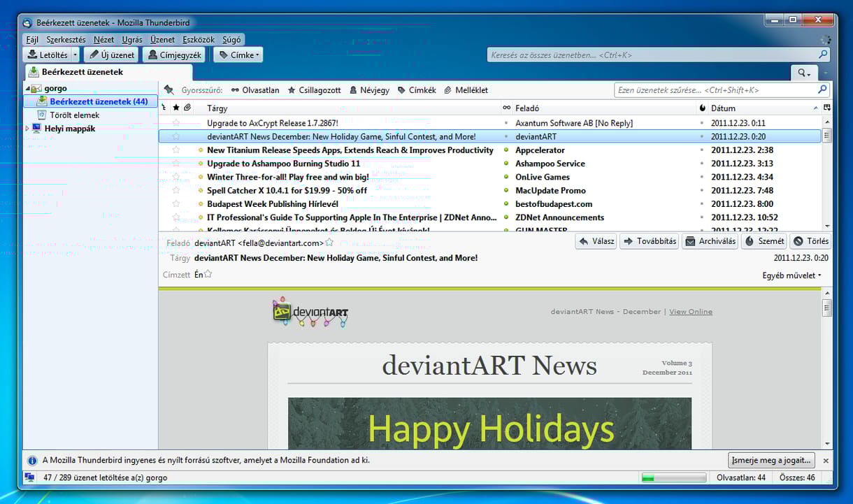Sort by the junk flame column header

pos(703,108)
